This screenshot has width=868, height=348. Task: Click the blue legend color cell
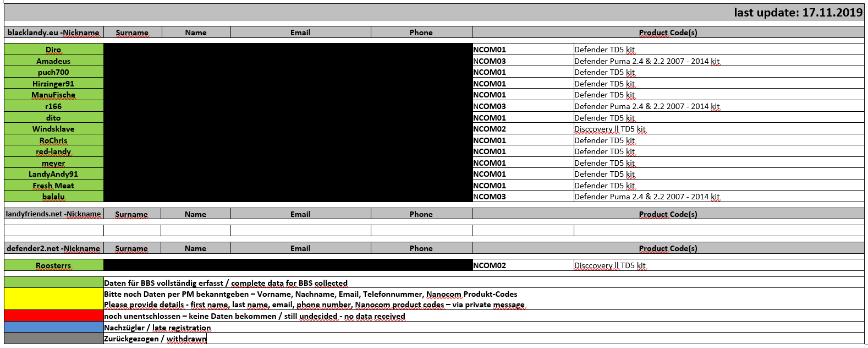click(x=53, y=327)
